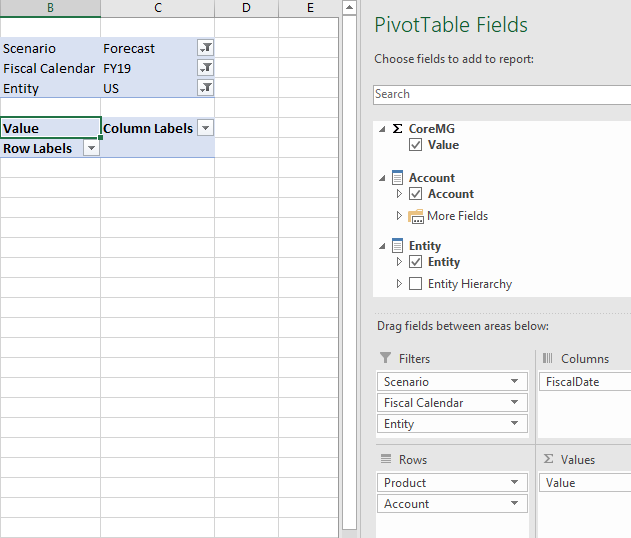This screenshot has height=538, width=631.
Task: Uncheck the Account field checkbox
Action: tap(415, 194)
